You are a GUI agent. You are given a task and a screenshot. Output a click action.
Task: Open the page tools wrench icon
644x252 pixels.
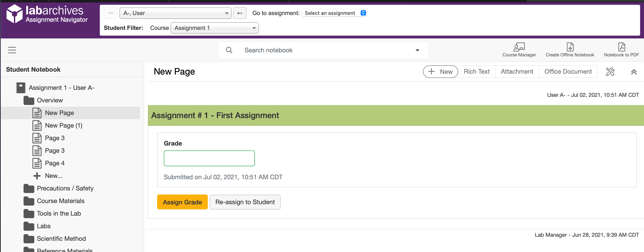click(x=610, y=72)
